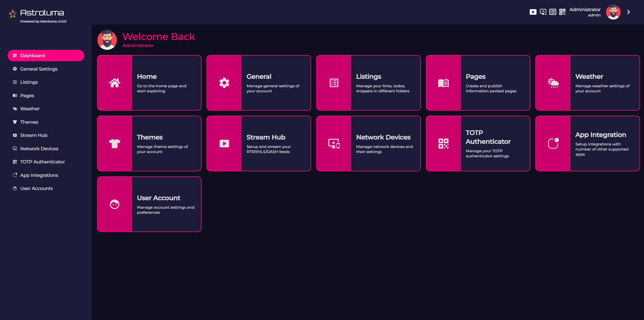This screenshot has width=644, height=320.
Task: Open General Settings from the sidebar
Action: point(39,69)
